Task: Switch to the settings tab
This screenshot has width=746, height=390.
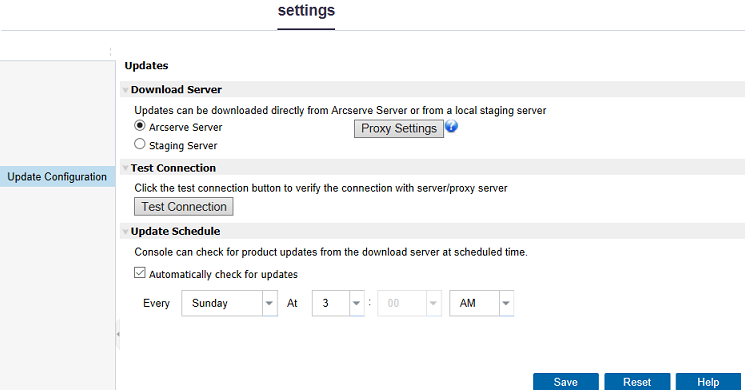Action: pos(306,11)
